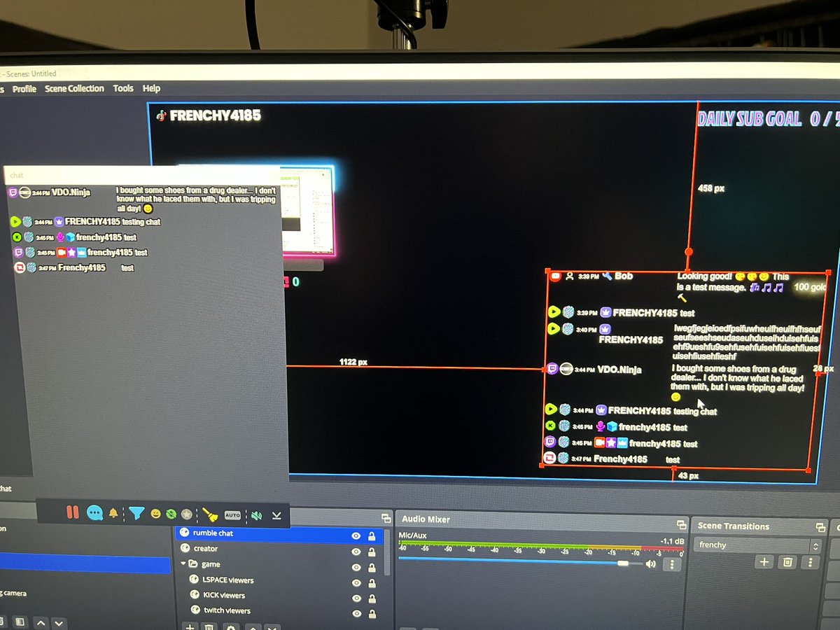Remove the transition with trash button
The image size is (840, 630).
[787, 562]
